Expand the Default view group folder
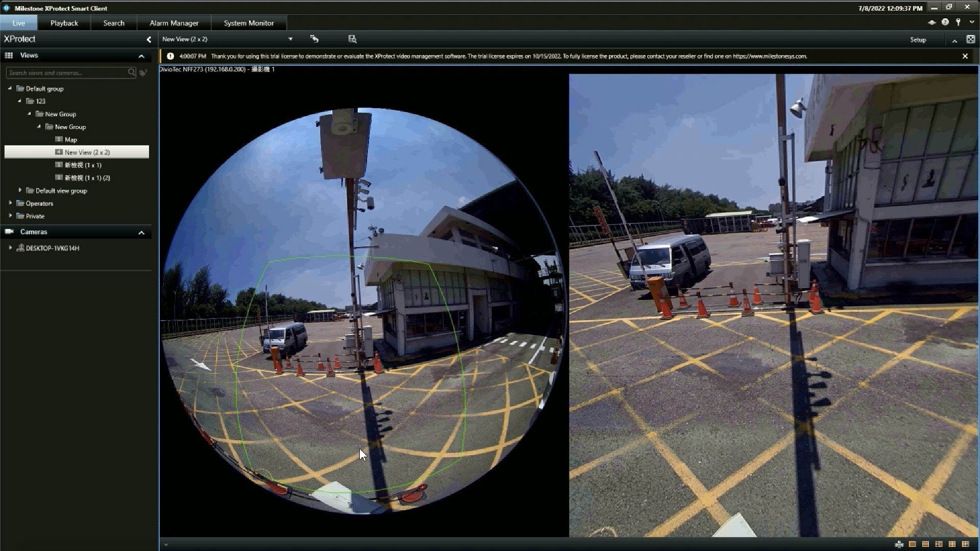The height and width of the screenshot is (551, 980). pos(20,190)
